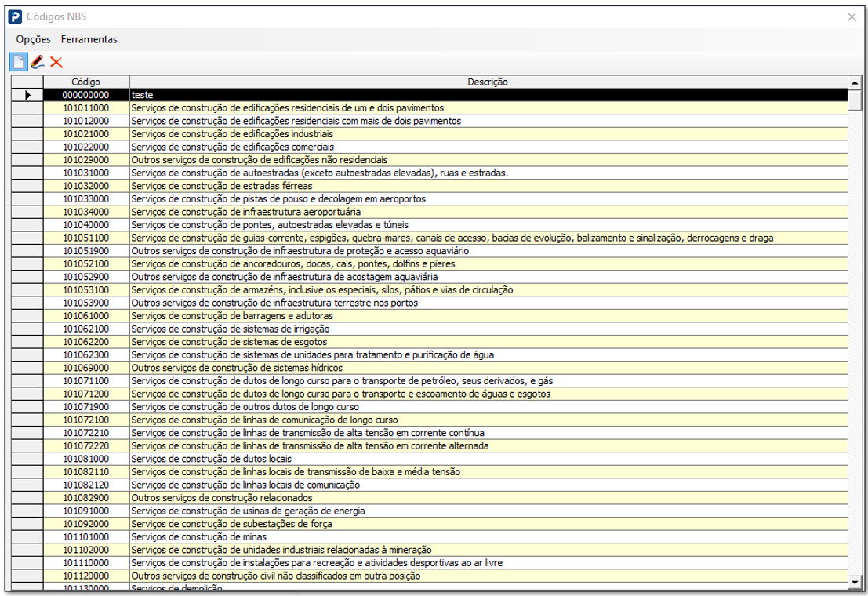The width and height of the screenshot is (868, 596).
Task: Select code cell 101072210
Action: 86,433
